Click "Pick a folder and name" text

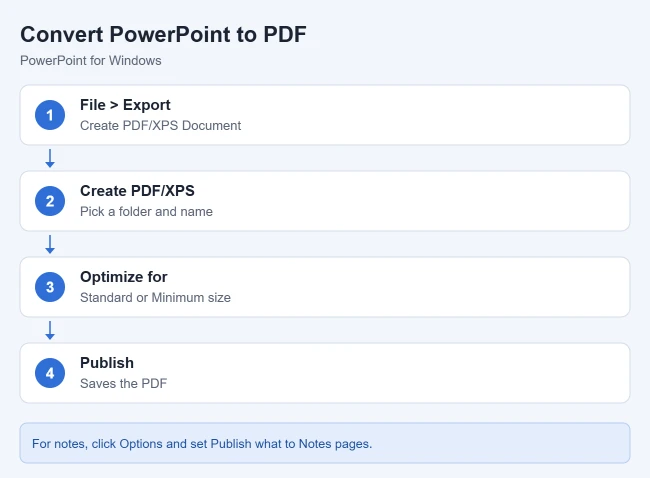click(x=146, y=211)
